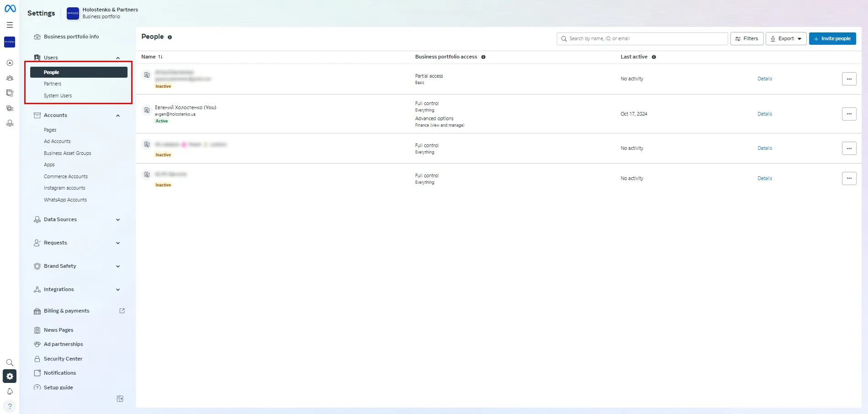Collapse sidebar using the panel toggle icon
The height and width of the screenshot is (414, 868).
[x=120, y=399]
